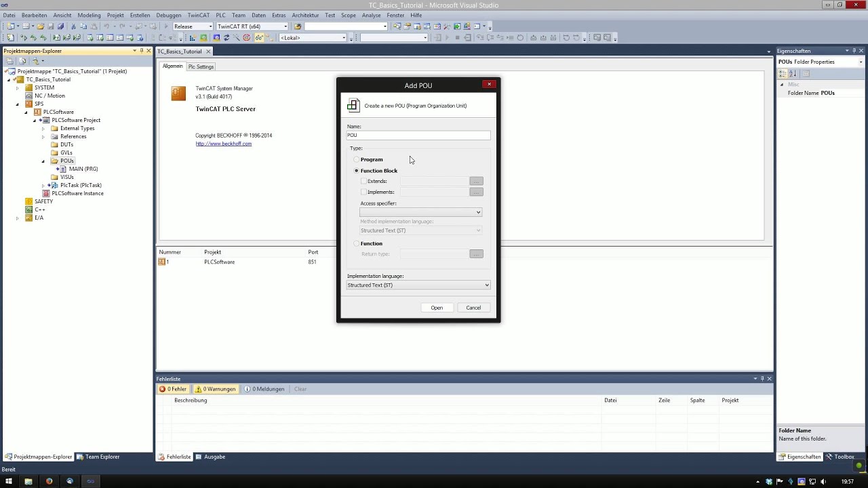Click the TwinCAT Activate Configuration icon
This screenshot has width=868, height=488.
pos(193,38)
